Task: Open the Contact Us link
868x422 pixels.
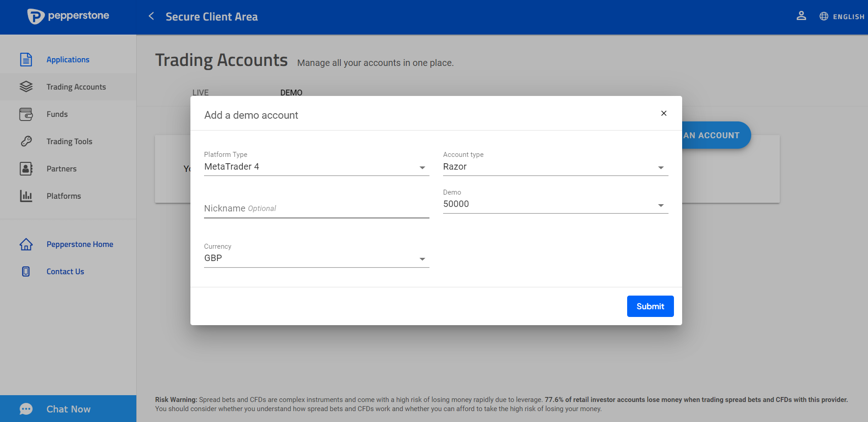Action: pyautogui.click(x=65, y=271)
